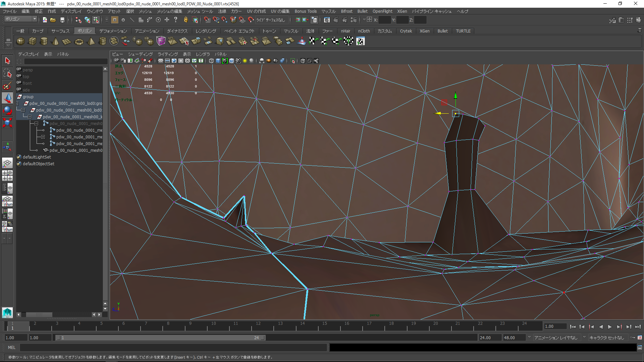Create a polygon sphere from shelf

pyautogui.click(x=21, y=41)
